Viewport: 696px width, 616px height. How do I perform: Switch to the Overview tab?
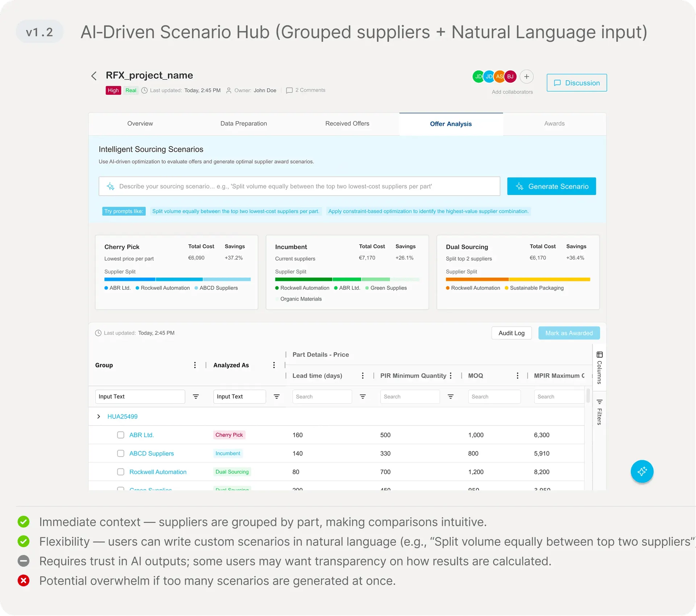(x=140, y=124)
